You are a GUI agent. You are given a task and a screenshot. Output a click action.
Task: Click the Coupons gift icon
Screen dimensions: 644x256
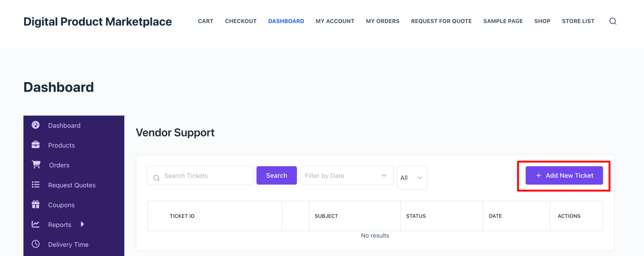tap(36, 204)
